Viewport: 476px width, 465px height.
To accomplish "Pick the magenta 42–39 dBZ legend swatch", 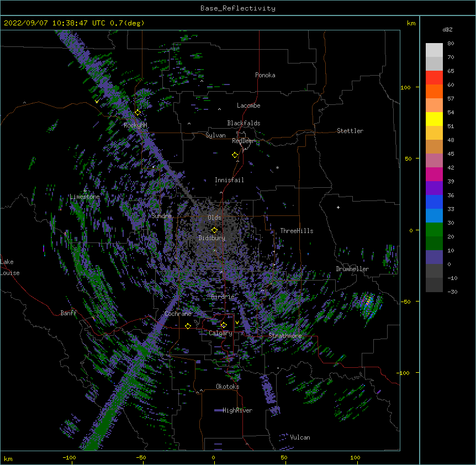I will (434, 174).
